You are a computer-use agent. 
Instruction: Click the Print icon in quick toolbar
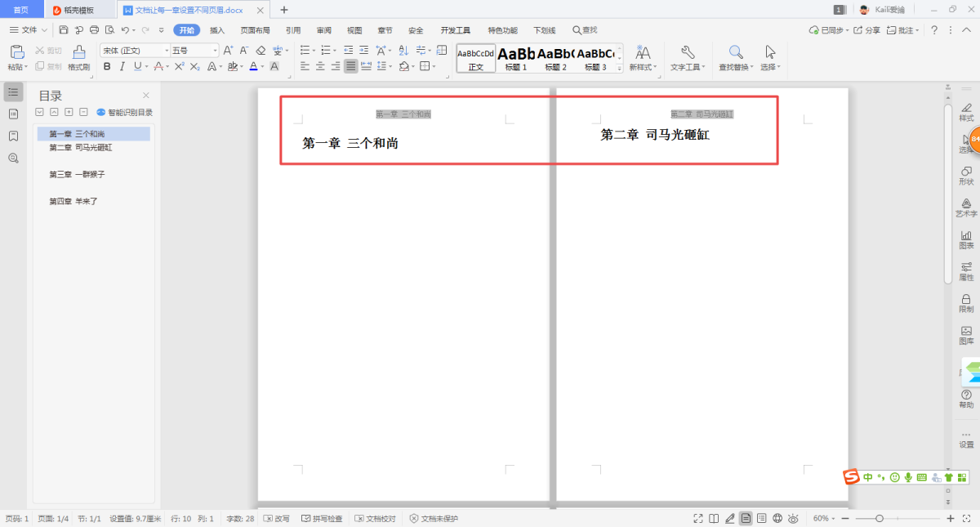point(94,30)
